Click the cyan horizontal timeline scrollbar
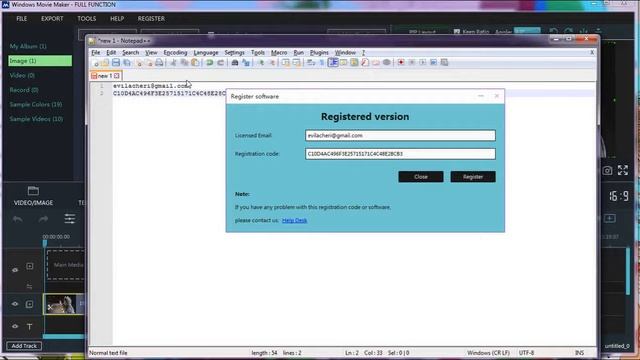Screen dimensions: 640x360 coord(64,337)
